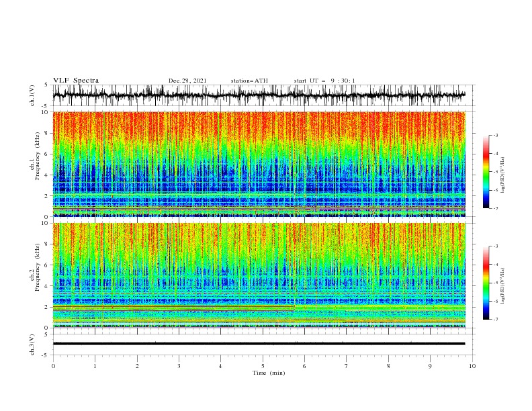Click the upper colorbar "log(PSD)(V²/Hz)" label
532x411 pixels.
pos(502,175)
